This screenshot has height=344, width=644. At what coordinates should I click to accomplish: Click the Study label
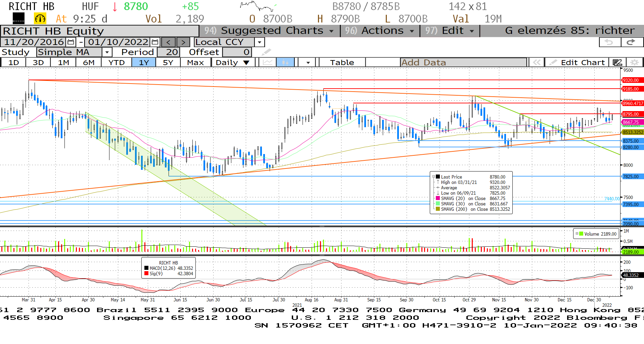(x=15, y=52)
